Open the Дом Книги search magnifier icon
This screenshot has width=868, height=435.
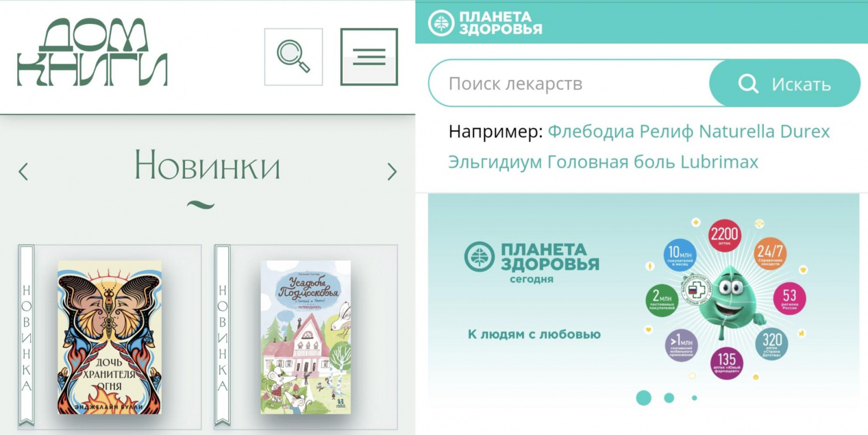[x=293, y=57]
